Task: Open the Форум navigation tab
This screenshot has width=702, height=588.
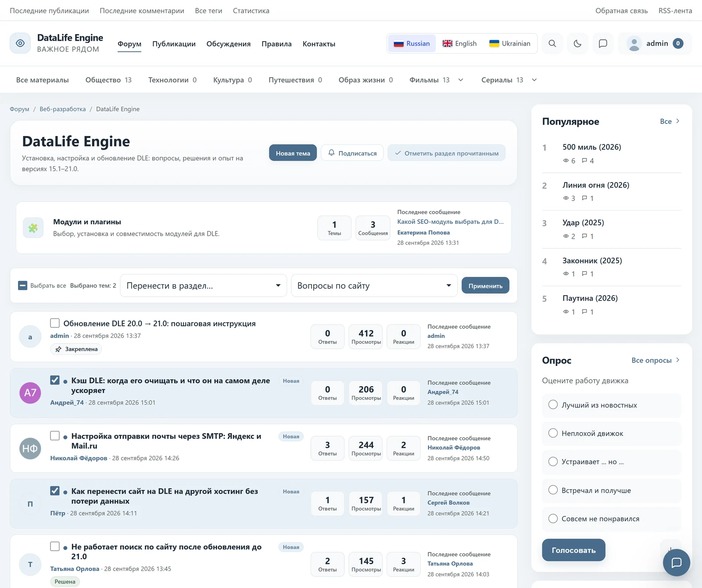Action: (x=129, y=44)
